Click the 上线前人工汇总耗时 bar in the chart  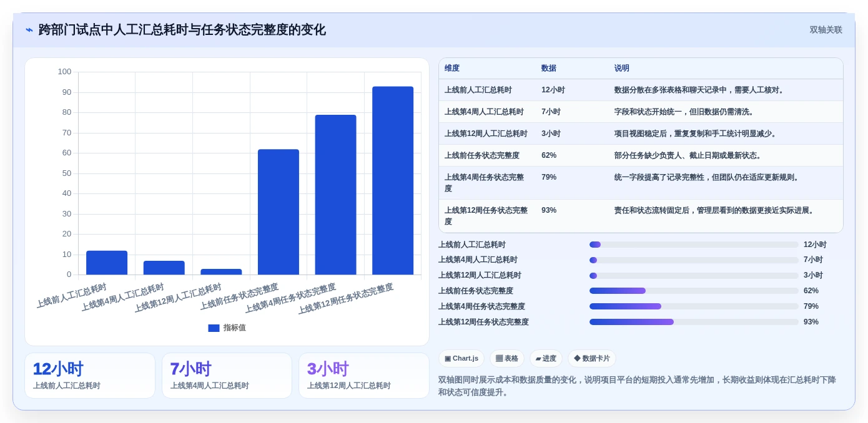click(x=107, y=263)
